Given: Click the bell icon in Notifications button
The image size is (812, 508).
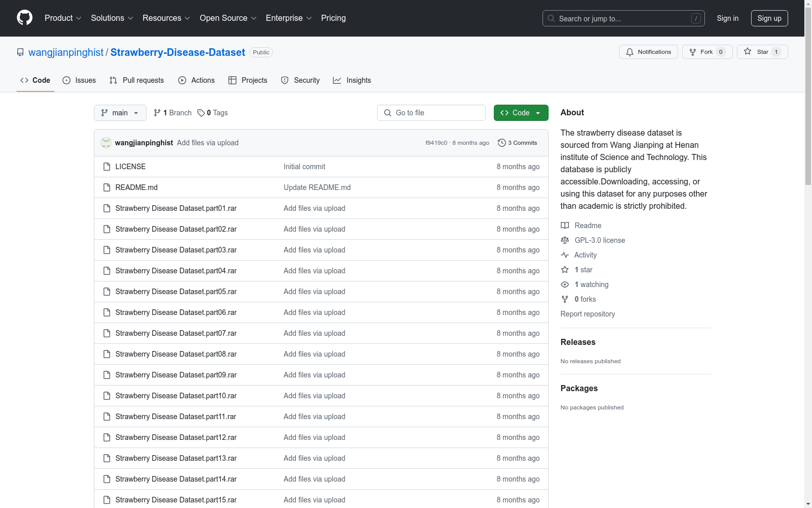Looking at the screenshot, I should click(630, 52).
